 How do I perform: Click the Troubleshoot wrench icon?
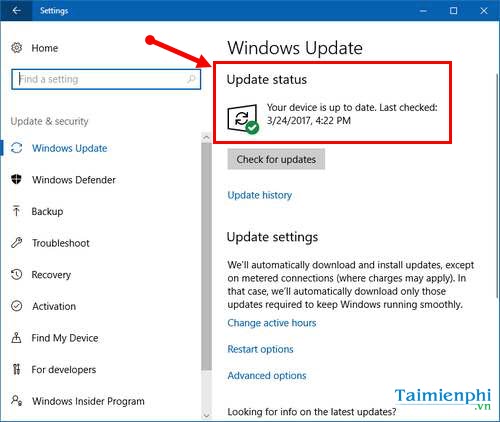pos(17,243)
